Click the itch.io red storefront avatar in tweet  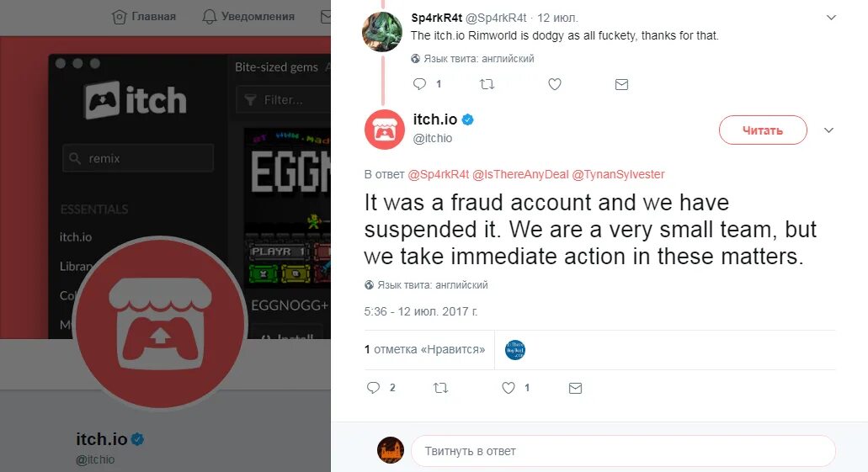tap(385, 130)
